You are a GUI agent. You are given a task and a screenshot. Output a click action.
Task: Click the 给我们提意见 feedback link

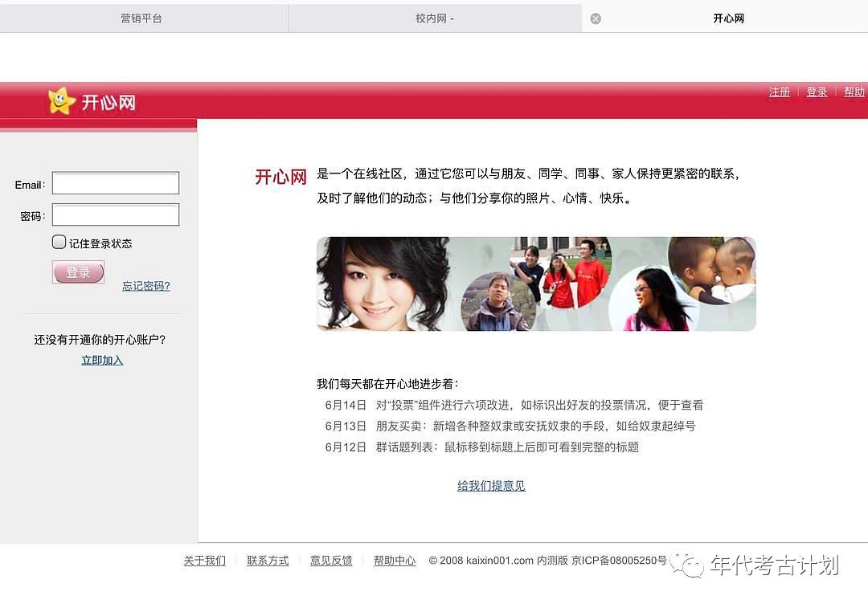click(x=491, y=486)
